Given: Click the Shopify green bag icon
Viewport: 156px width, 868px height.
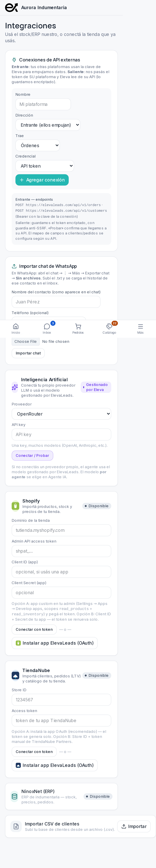Looking at the screenshot, I should 15,506.
